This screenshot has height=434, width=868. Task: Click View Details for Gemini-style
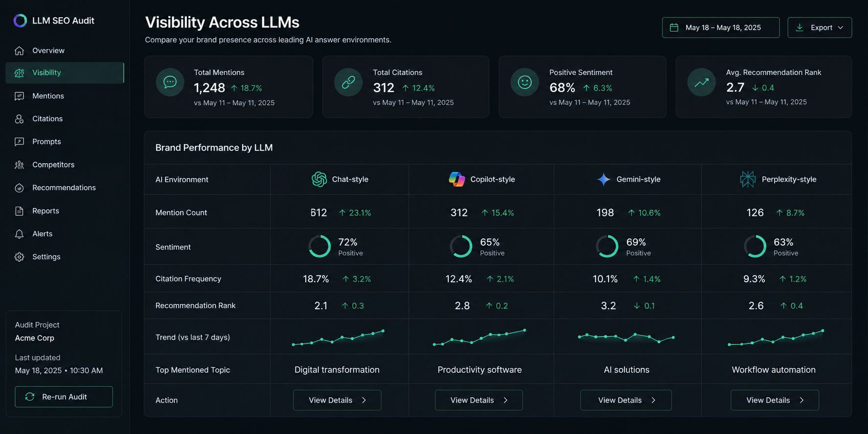coord(626,400)
